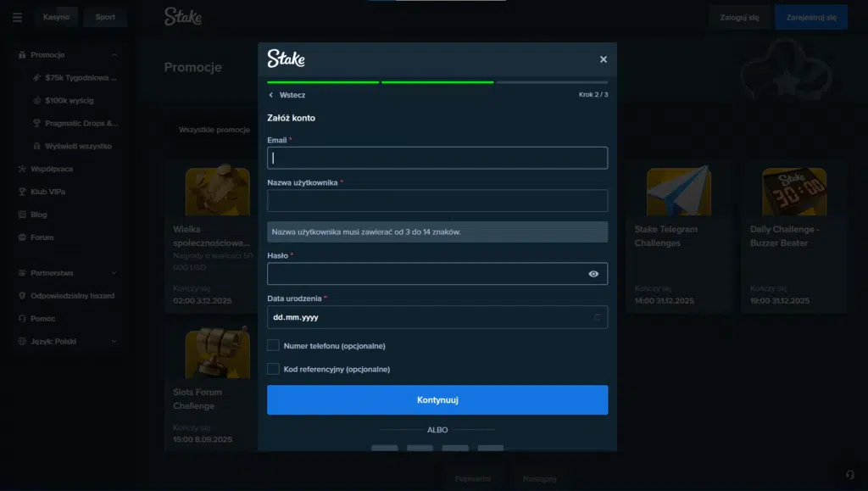Image resolution: width=868 pixels, height=491 pixels.
Task: Expand the Partnerstwa sidebar section
Action: [114, 273]
